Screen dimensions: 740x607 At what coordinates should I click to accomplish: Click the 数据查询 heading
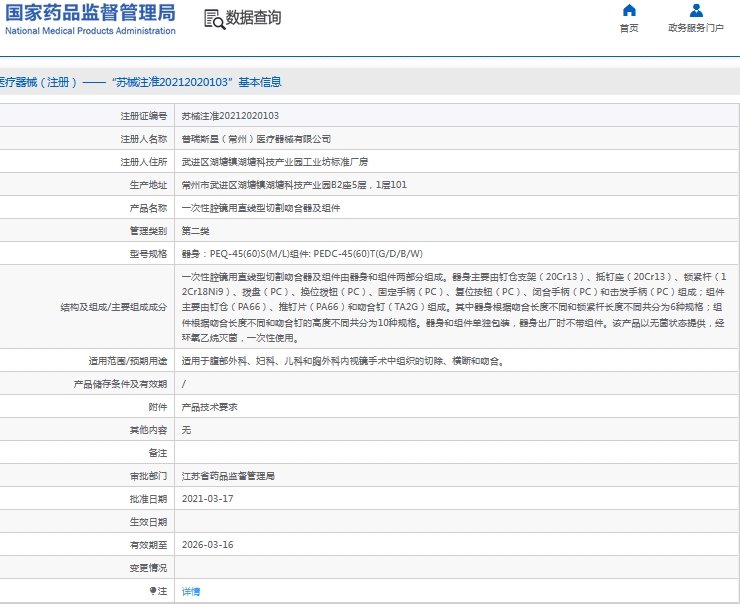tap(253, 18)
